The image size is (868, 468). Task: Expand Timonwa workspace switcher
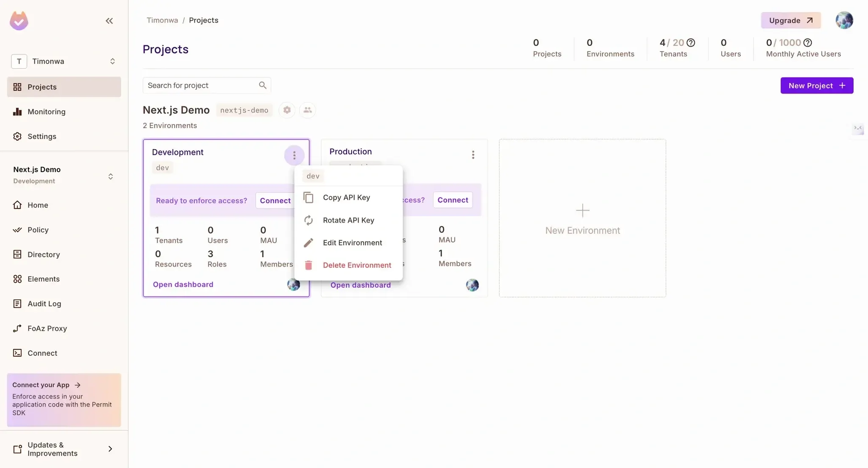tap(112, 61)
